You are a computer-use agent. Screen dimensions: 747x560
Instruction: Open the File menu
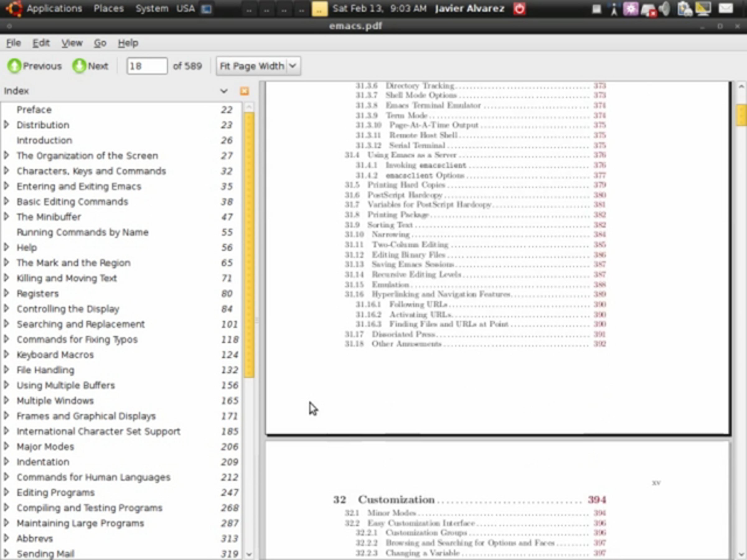click(13, 43)
